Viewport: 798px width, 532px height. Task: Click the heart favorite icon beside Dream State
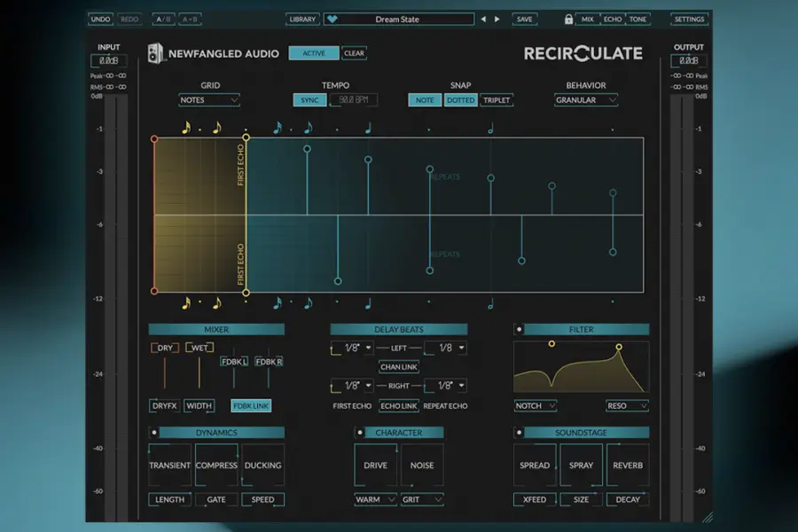pos(332,20)
